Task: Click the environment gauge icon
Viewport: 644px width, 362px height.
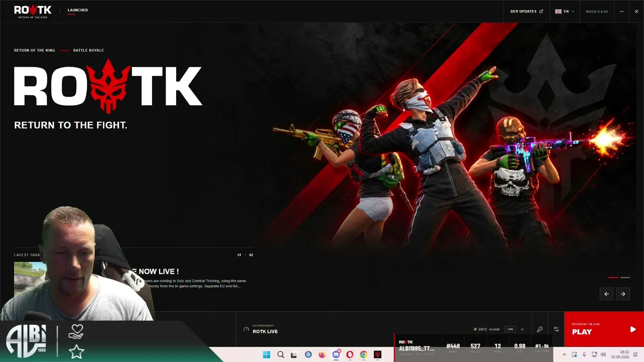Action: (x=246, y=329)
